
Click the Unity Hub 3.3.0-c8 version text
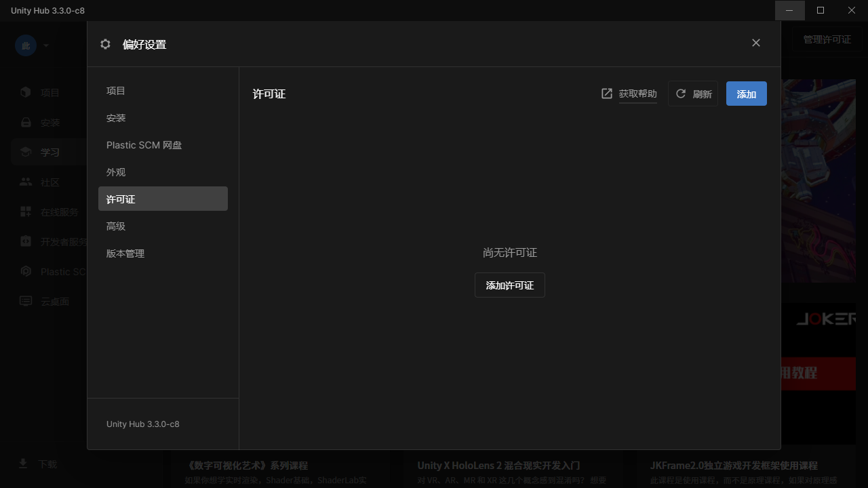tap(143, 424)
